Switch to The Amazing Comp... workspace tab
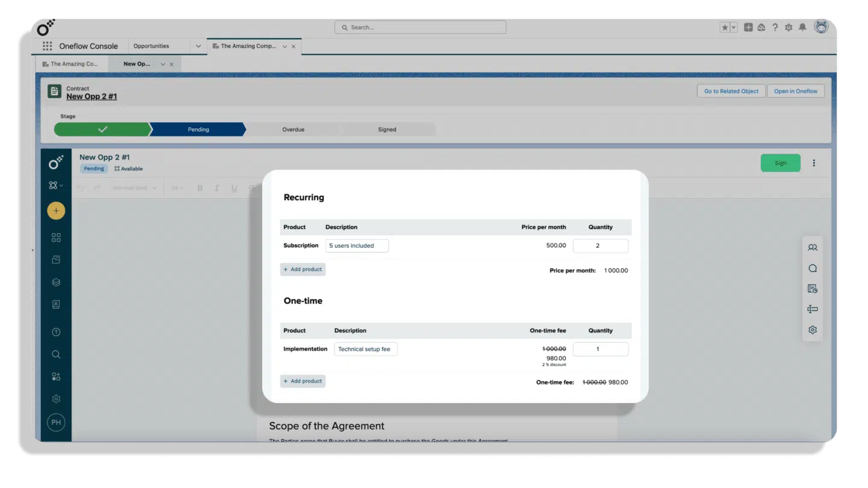This screenshot has height=488, width=868. tap(248, 46)
